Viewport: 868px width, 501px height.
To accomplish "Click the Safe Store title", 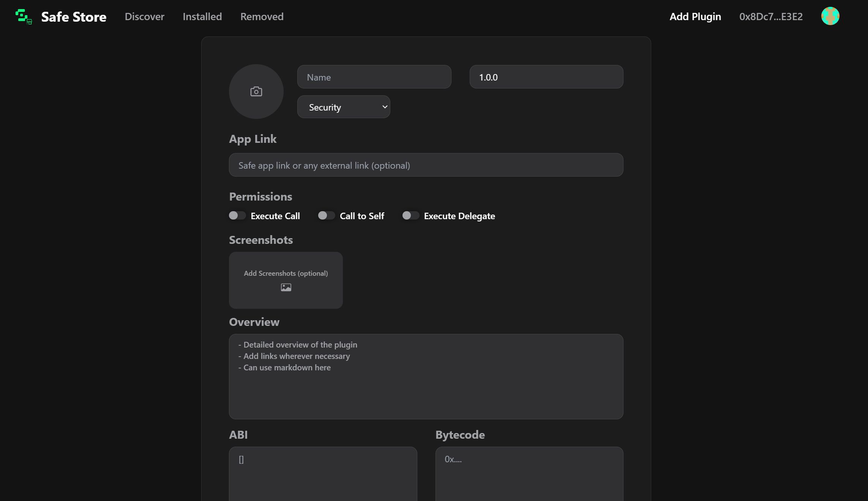I will (74, 17).
